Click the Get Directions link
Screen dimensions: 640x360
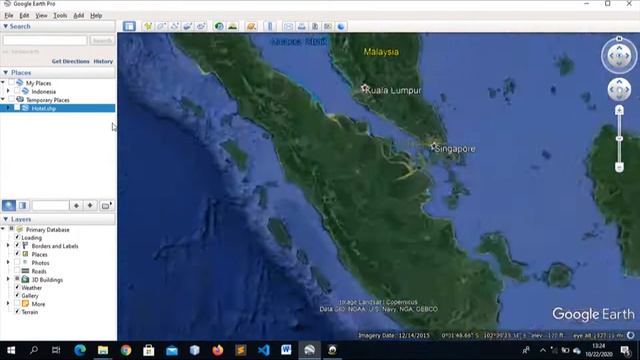coord(71,61)
